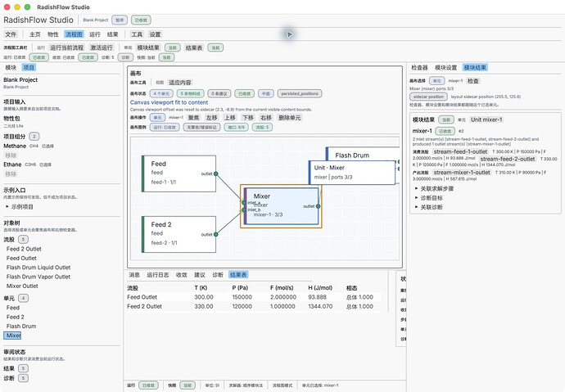Click the 1344.070 enthalpy cell in the results table

click(x=320, y=306)
